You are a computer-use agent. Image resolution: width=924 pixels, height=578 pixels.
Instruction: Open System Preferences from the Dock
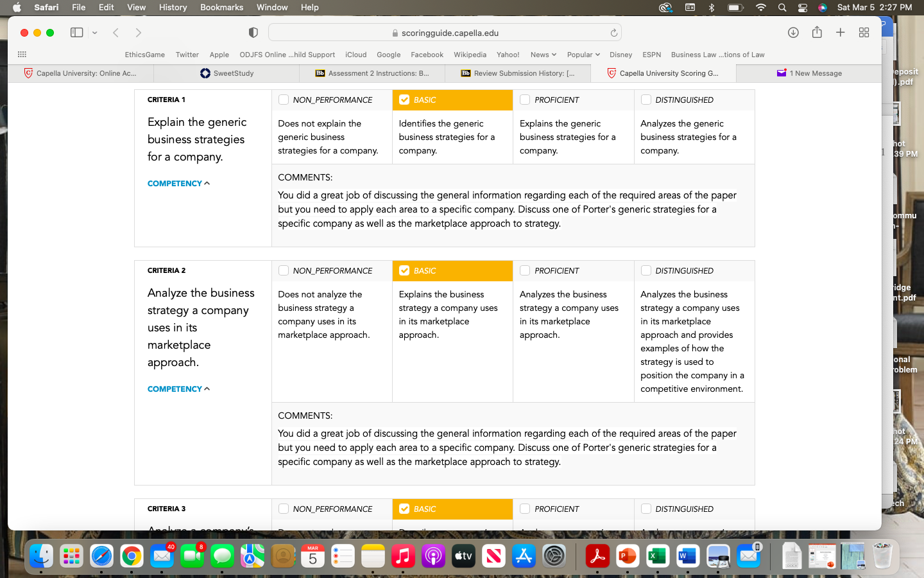click(554, 556)
